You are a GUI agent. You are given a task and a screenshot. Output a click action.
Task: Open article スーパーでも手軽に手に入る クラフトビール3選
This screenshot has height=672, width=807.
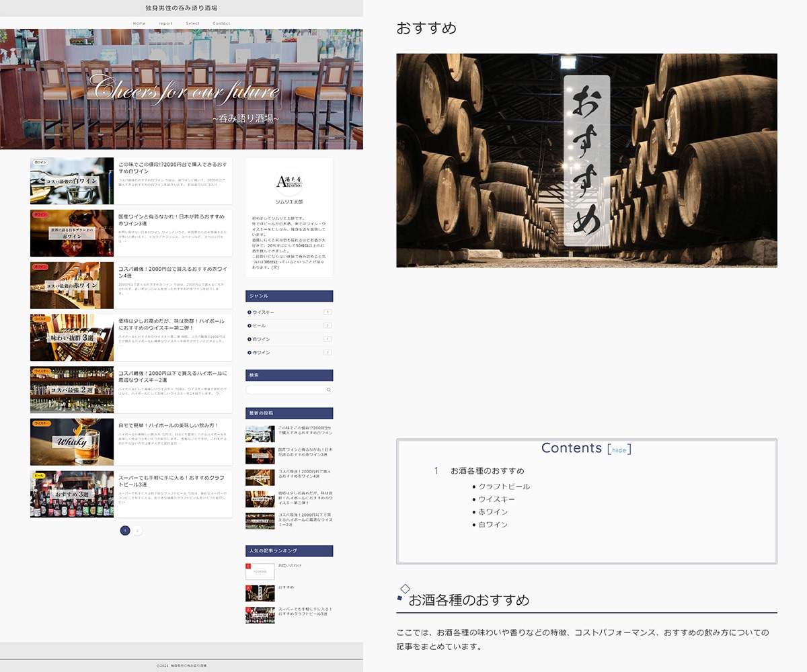point(172,481)
